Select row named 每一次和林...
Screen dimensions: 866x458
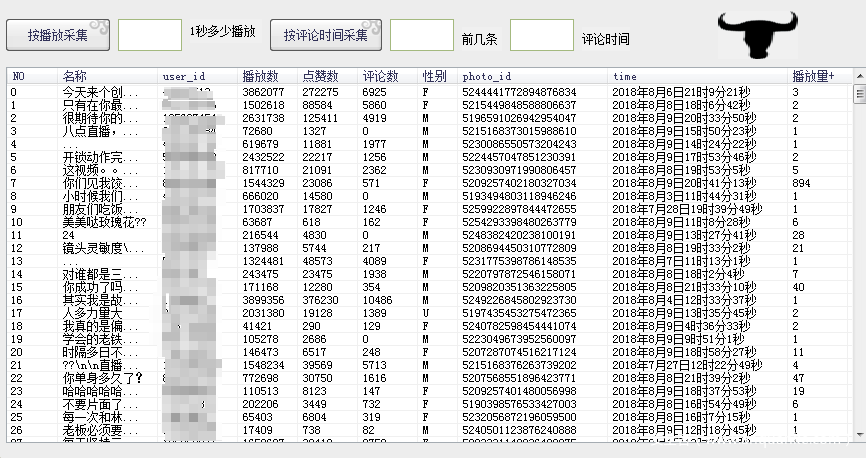click(x=430, y=417)
